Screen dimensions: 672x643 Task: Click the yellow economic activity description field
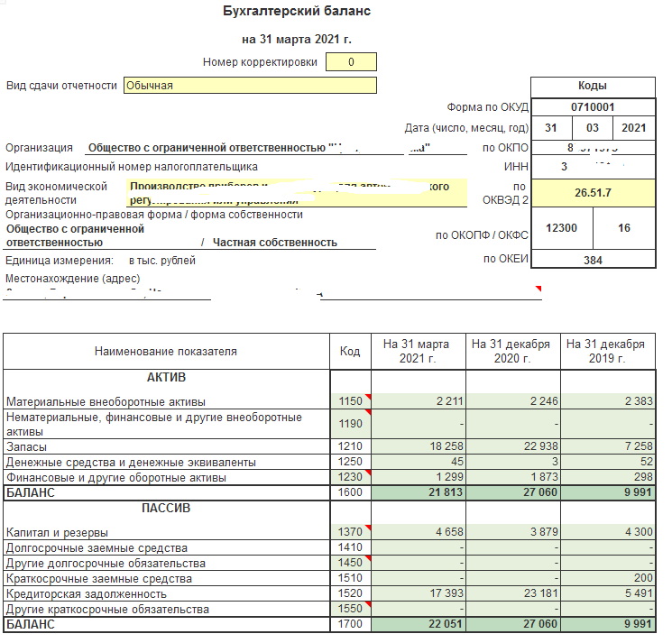point(296,193)
